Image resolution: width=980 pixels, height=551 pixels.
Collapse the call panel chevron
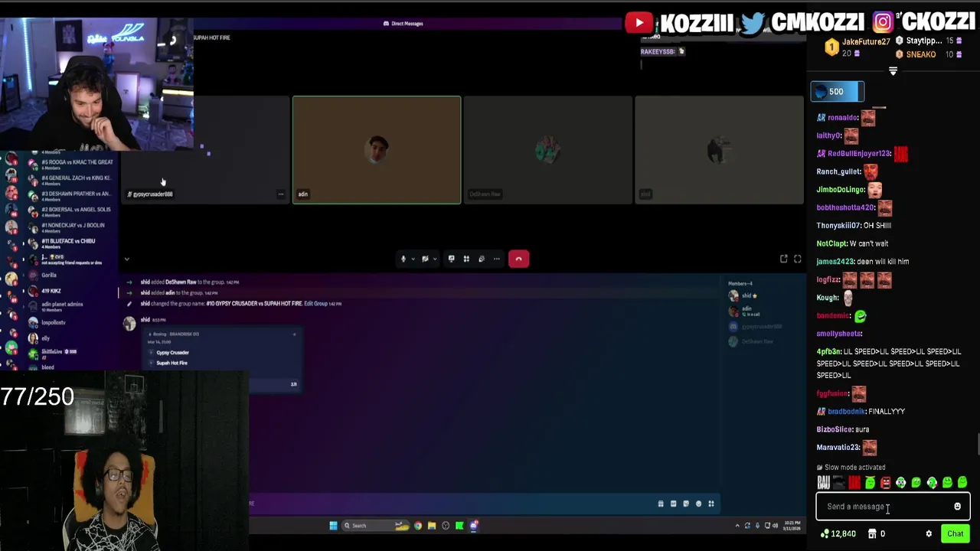coord(126,259)
